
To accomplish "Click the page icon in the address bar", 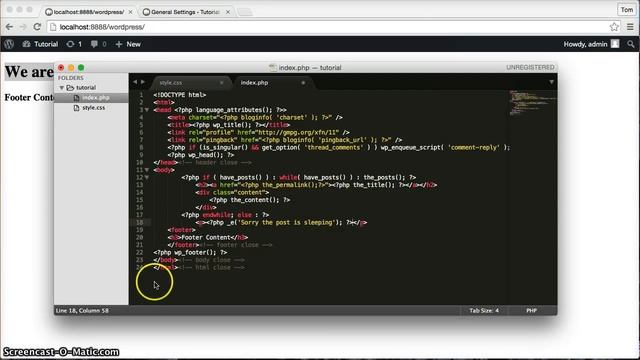I will click(x=53, y=27).
